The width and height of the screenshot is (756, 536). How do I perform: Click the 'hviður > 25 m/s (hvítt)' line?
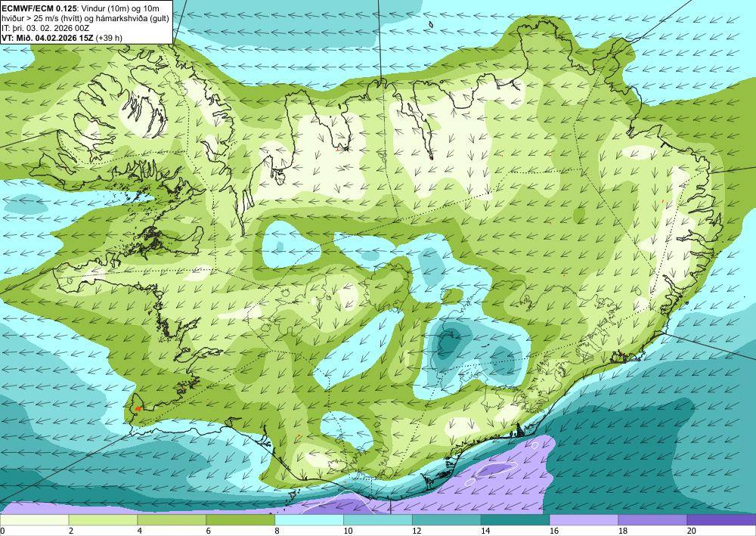[43, 18]
